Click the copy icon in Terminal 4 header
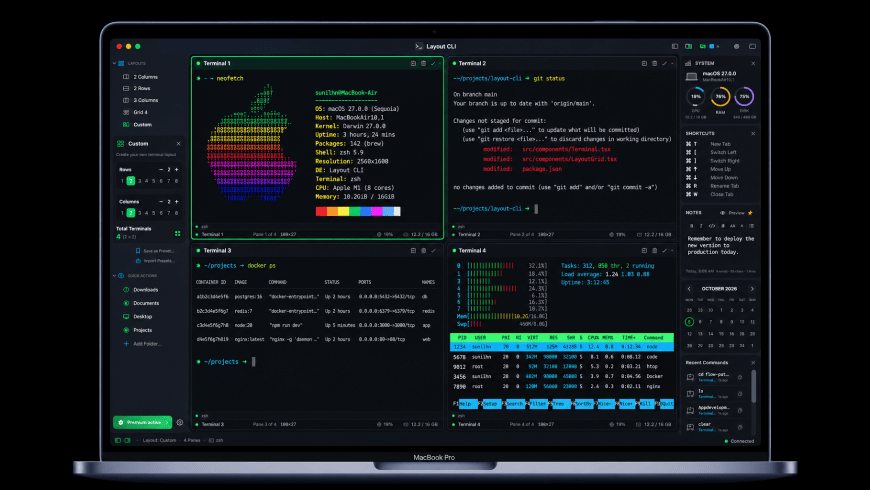Image resolution: width=870 pixels, height=490 pixels. [644, 250]
